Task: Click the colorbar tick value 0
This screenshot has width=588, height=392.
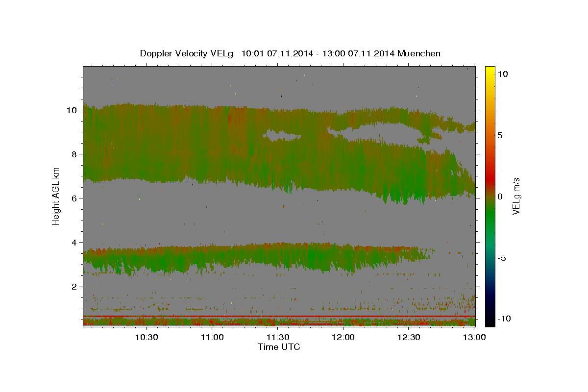Action: (500, 196)
